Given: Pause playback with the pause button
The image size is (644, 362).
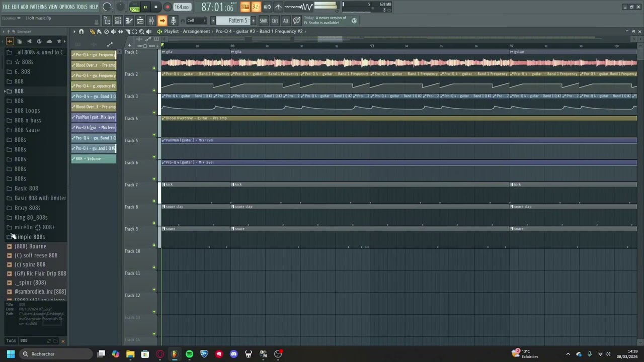Looking at the screenshot, I should click(145, 7).
